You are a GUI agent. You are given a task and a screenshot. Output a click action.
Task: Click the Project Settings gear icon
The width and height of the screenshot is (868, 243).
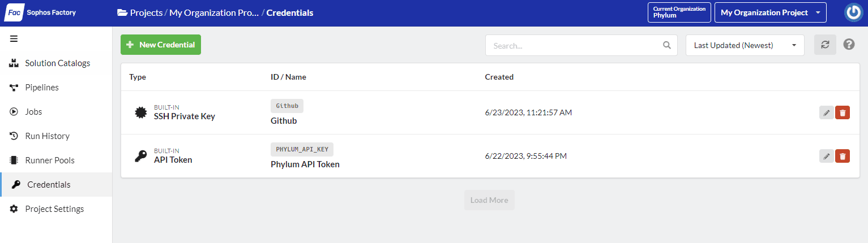14,209
